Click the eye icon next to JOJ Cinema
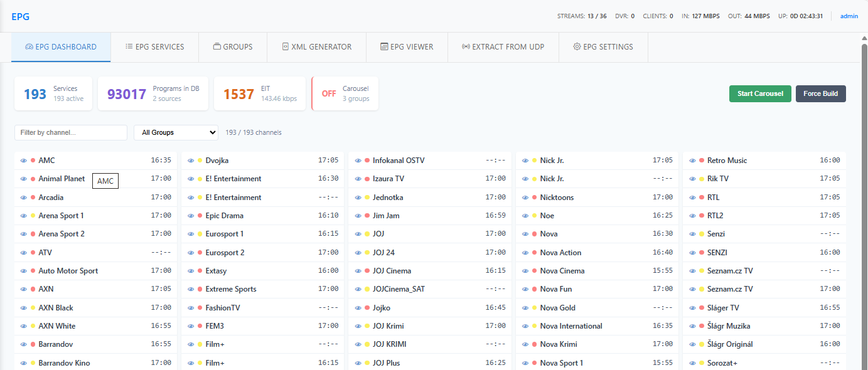This screenshot has width=868, height=370. click(x=358, y=271)
